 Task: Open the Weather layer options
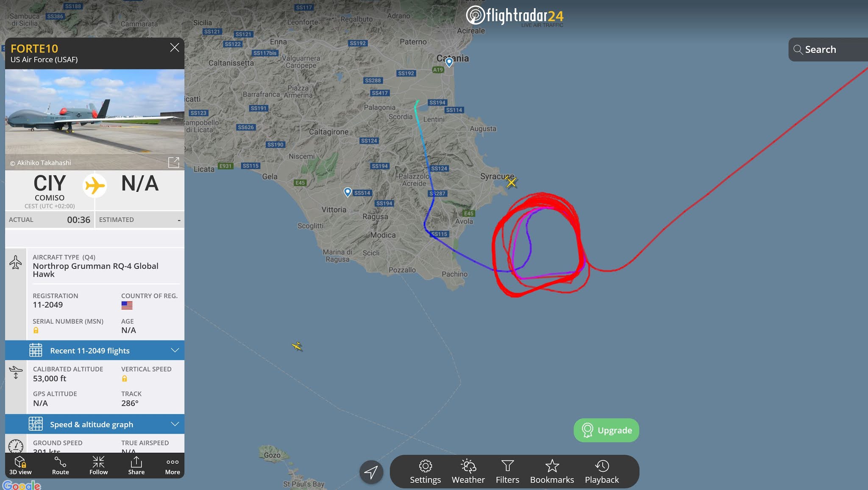click(x=468, y=472)
